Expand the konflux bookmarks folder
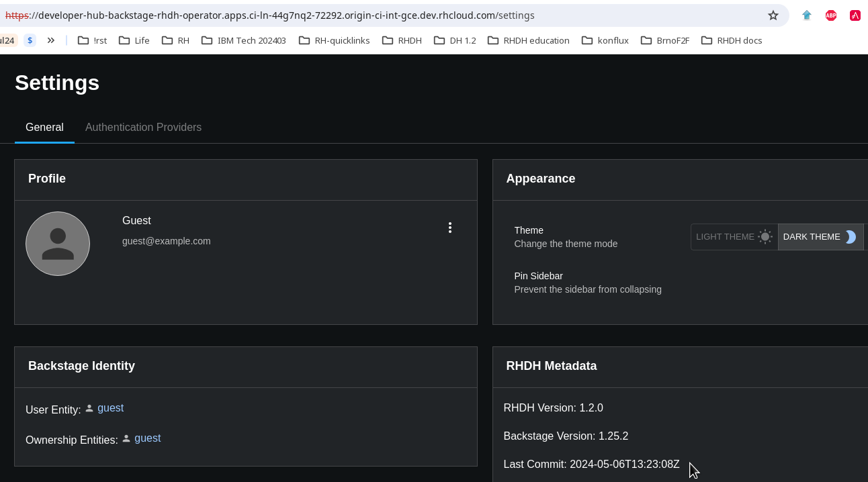This screenshot has height=482, width=868. point(605,40)
